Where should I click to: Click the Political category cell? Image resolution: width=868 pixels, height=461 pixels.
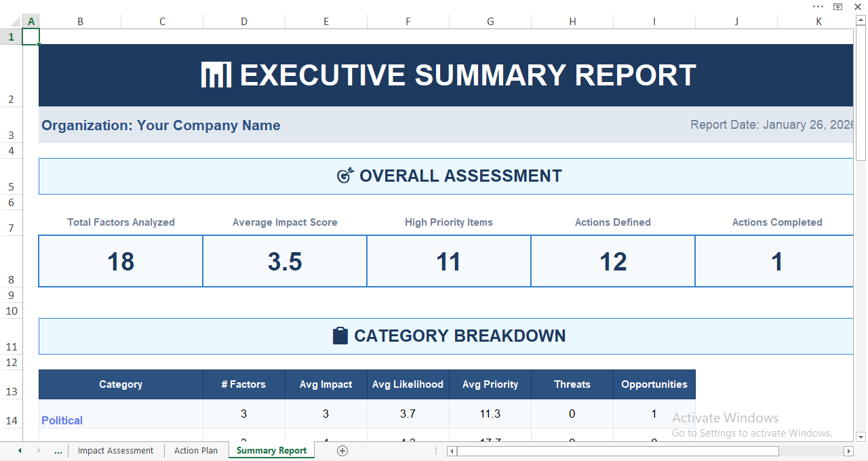click(x=121, y=414)
